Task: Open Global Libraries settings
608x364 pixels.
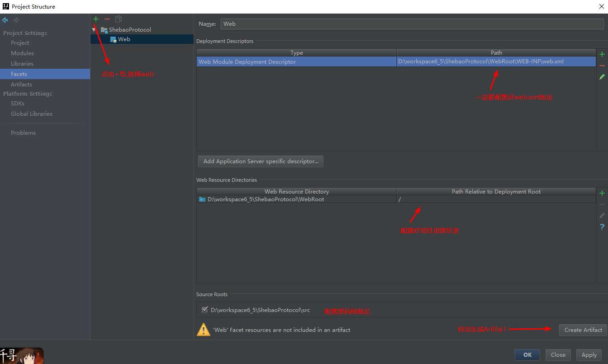Action: pyautogui.click(x=32, y=114)
